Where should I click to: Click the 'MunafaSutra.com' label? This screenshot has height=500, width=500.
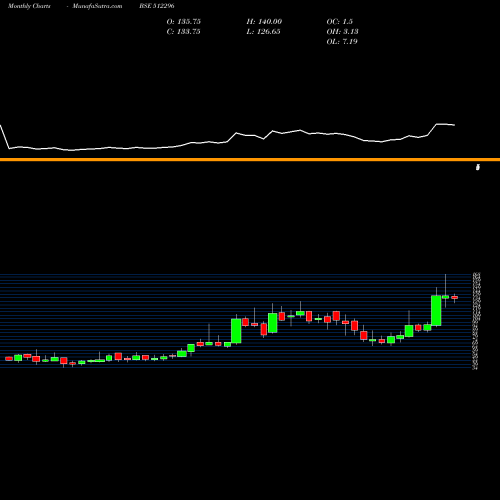(97, 6)
